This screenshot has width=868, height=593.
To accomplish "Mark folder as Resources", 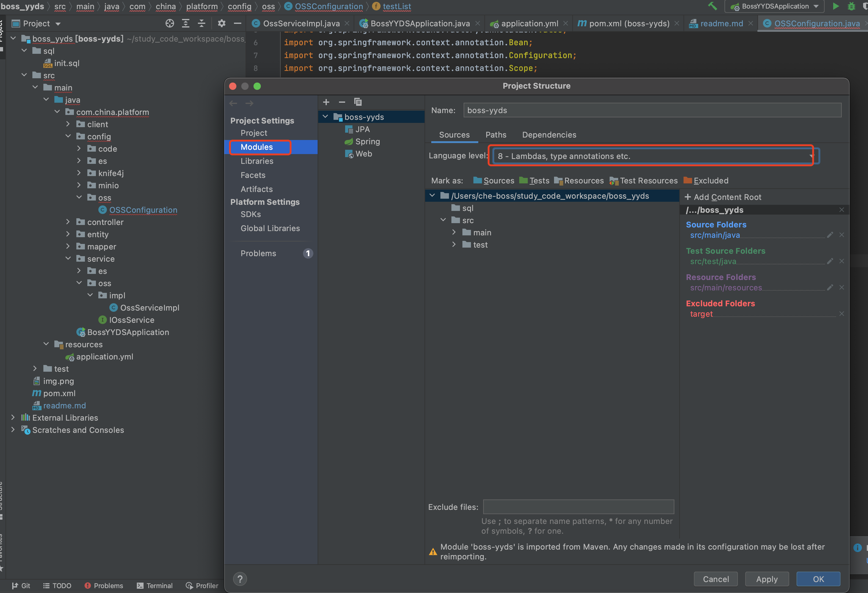I will 579,181.
